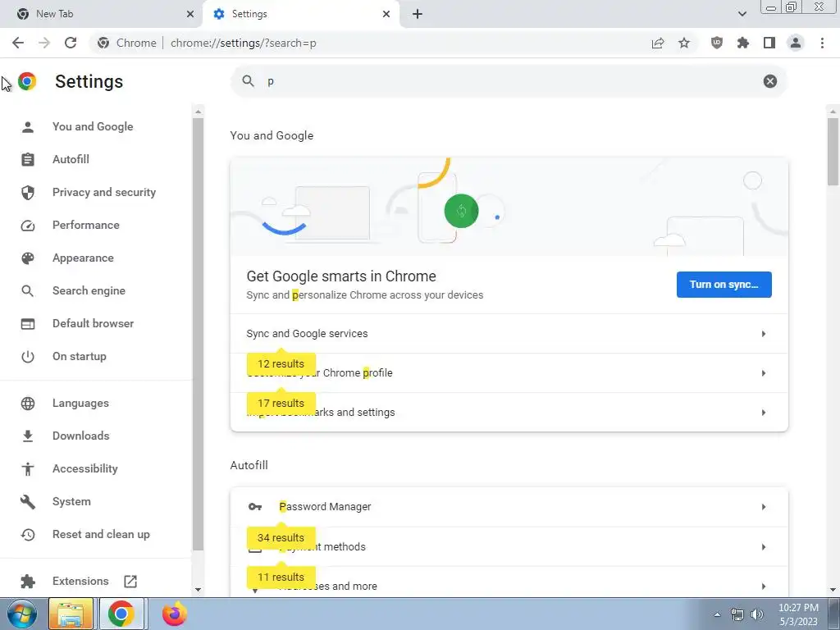This screenshot has height=630, width=840.
Task: Open Default browser settings
Action: click(x=93, y=323)
